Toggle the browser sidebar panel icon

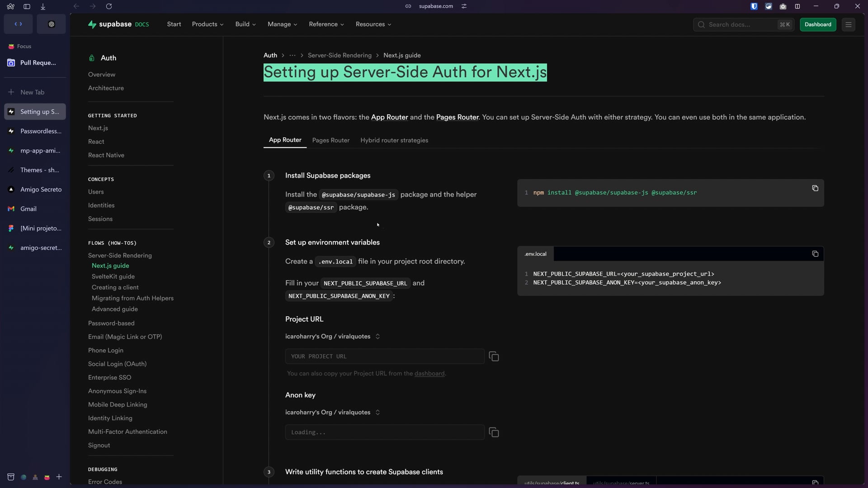27,6
